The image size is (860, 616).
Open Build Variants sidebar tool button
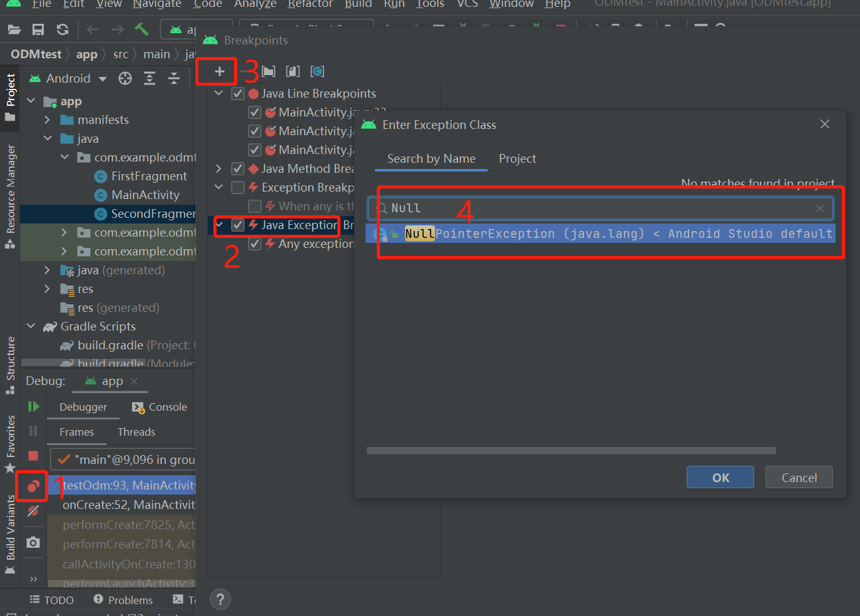(x=10, y=534)
